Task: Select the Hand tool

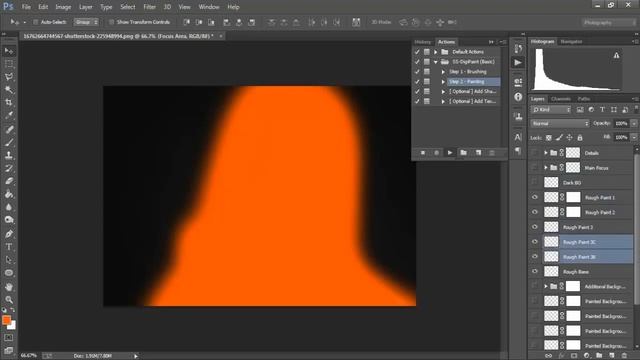Action: click(x=9, y=287)
